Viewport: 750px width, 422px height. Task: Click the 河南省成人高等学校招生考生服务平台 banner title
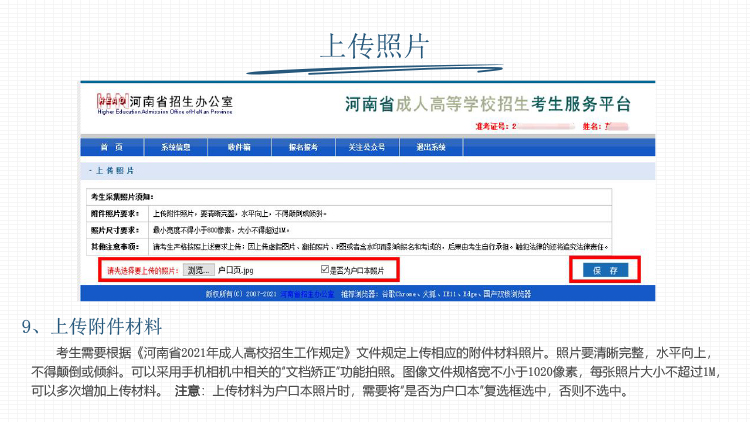point(488,104)
